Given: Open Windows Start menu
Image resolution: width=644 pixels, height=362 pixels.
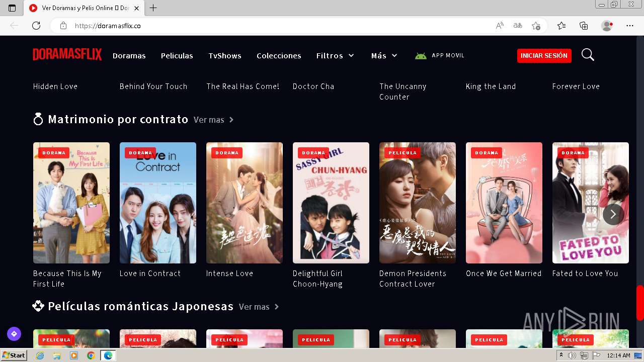Looking at the screenshot, I should 14,355.
